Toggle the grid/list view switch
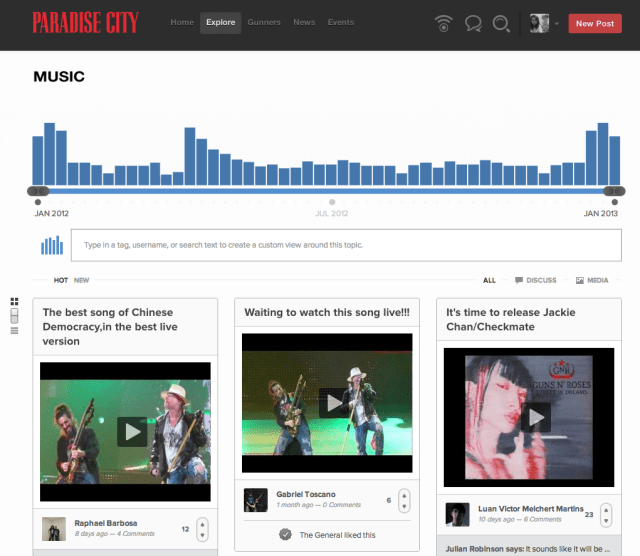Viewport: 640px width, 556px height. 14,316
